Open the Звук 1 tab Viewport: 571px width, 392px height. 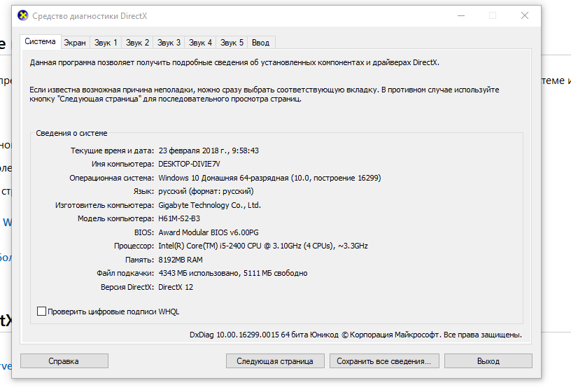106,43
